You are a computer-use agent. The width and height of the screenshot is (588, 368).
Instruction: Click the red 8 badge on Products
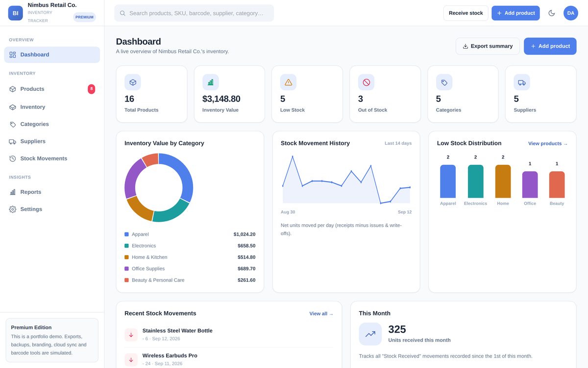[92, 89]
